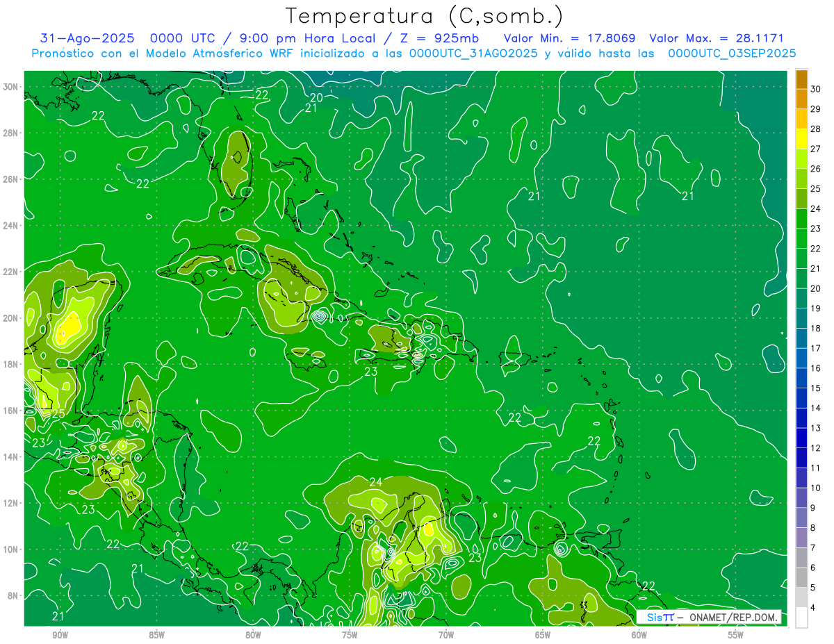Click latitude axis label "20N"

coord(10,318)
